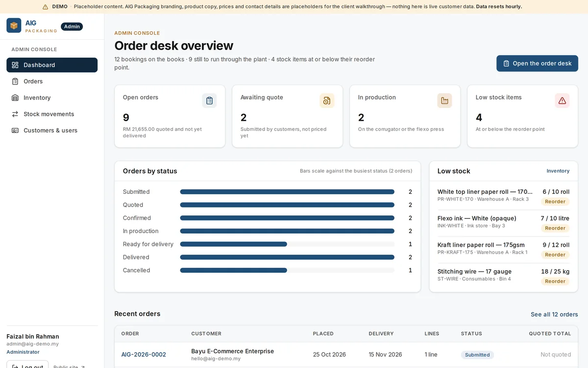Image resolution: width=588 pixels, height=368 pixels.
Task: Select Flexo ink — White (opaque) item
Action: (503, 223)
